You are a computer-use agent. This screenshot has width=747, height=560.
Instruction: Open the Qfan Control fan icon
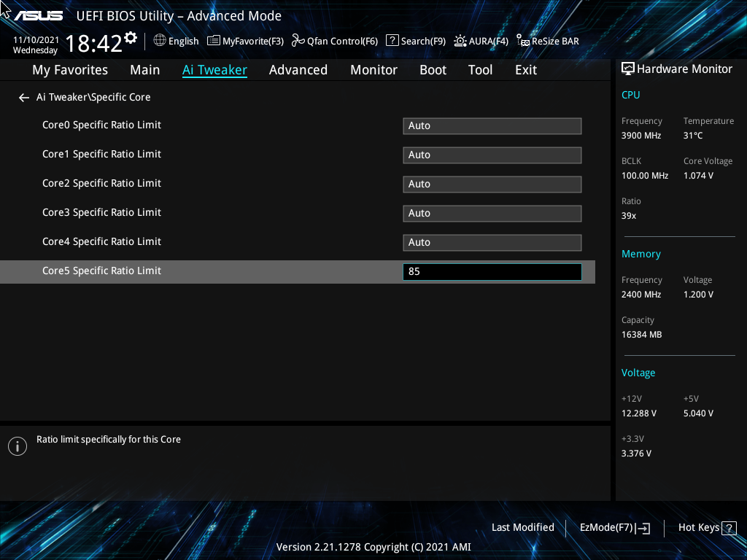(x=298, y=41)
